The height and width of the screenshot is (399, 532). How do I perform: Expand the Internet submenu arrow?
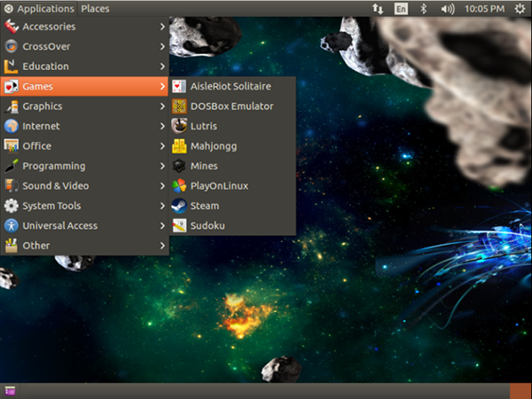tap(162, 126)
